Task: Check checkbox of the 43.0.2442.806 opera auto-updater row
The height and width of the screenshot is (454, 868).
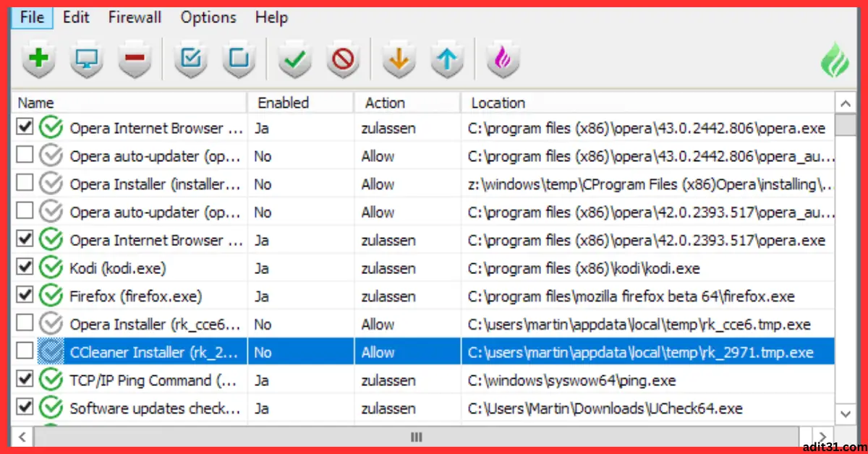Action: [25, 155]
